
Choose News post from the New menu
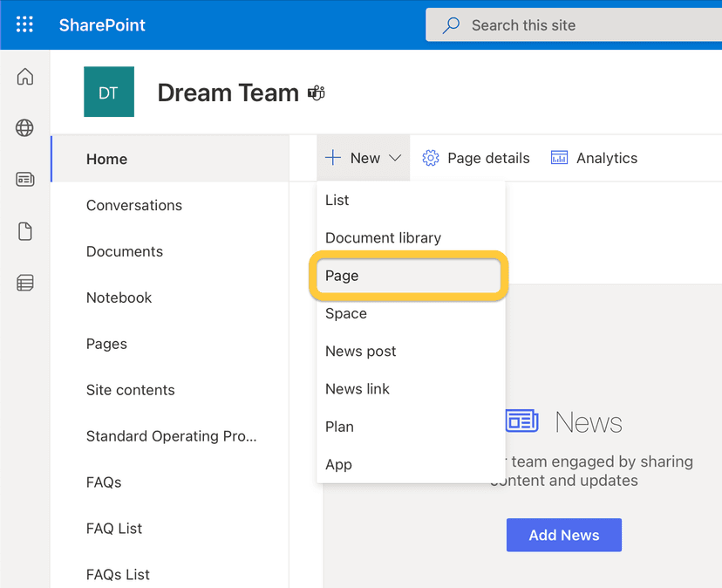(361, 351)
